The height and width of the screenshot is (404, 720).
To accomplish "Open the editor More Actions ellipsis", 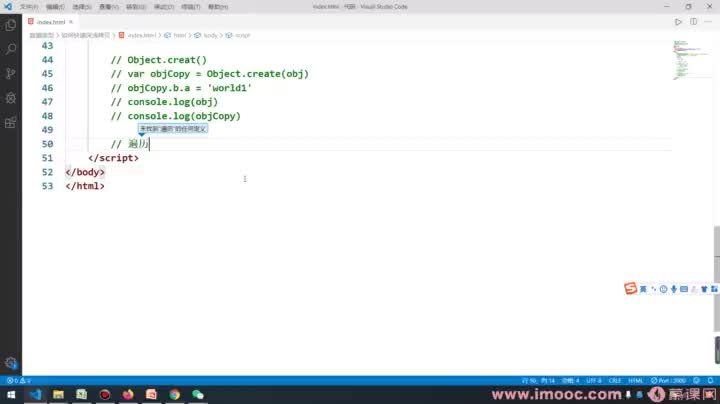I will [708, 22].
